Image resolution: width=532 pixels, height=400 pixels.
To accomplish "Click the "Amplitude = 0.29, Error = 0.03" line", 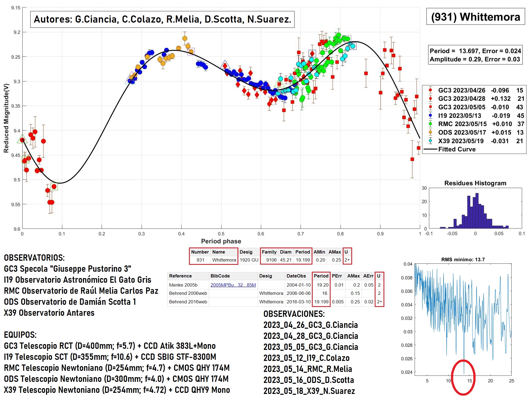I will [x=475, y=59].
